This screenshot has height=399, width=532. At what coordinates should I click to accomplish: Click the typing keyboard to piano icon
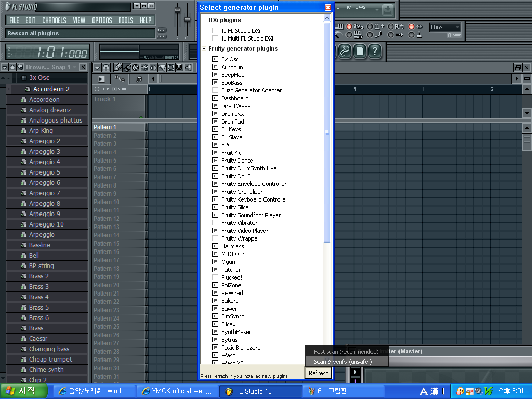click(339, 26)
